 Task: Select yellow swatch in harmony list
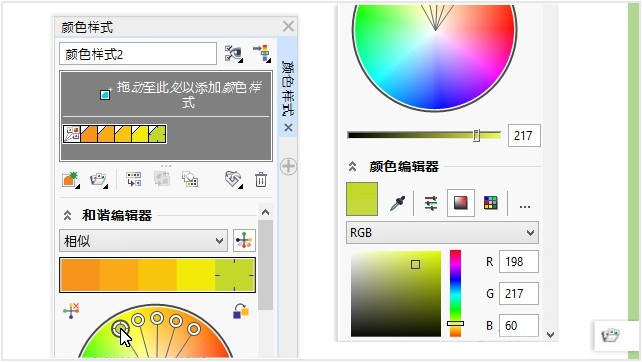tap(140, 134)
